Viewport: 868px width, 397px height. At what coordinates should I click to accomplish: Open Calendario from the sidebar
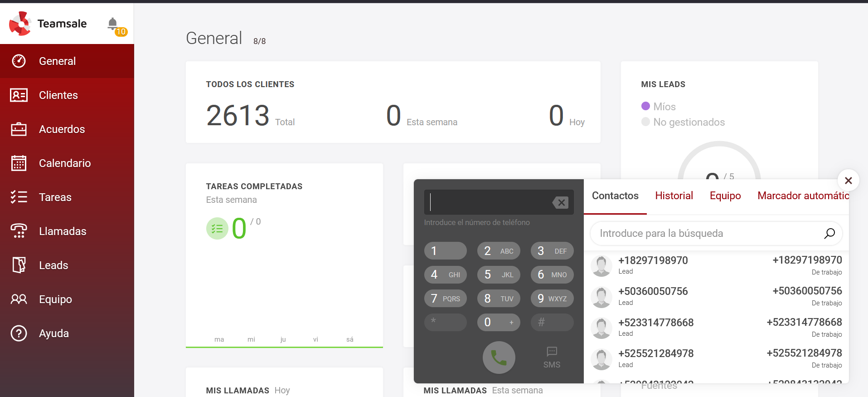coord(64,163)
